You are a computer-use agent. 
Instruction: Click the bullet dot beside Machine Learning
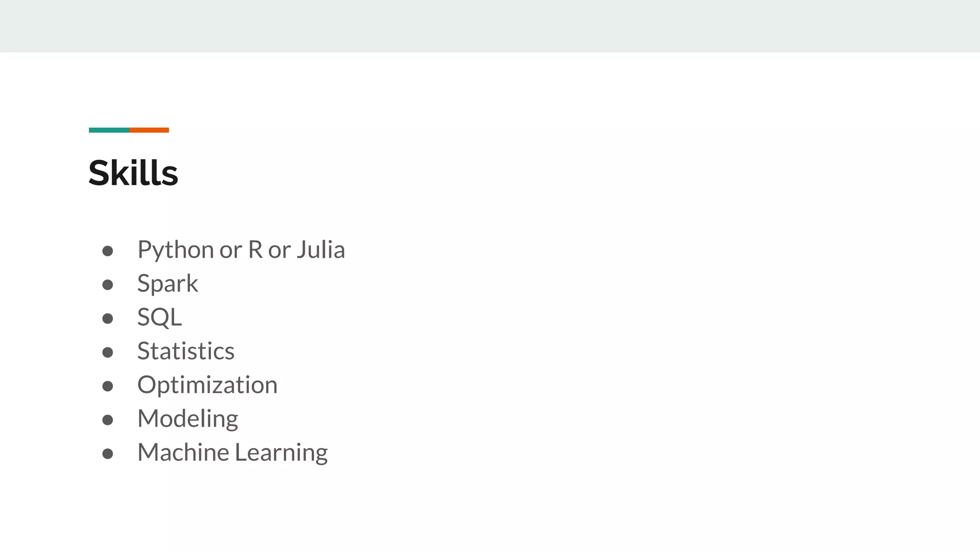click(x=108, y=453)
